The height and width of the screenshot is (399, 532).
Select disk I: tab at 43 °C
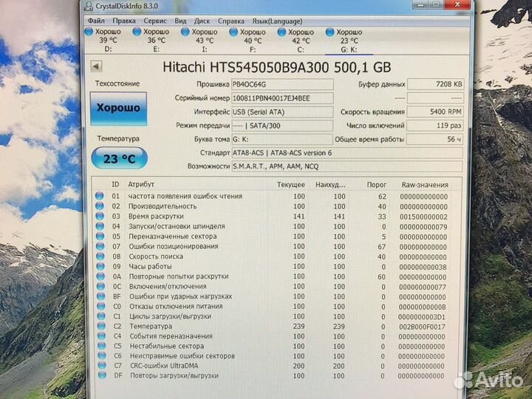[x=199, y=40]
